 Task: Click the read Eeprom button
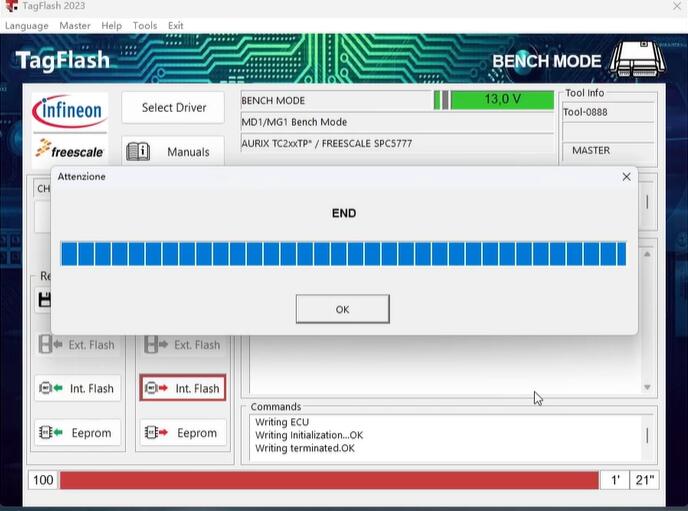(78, 433)
